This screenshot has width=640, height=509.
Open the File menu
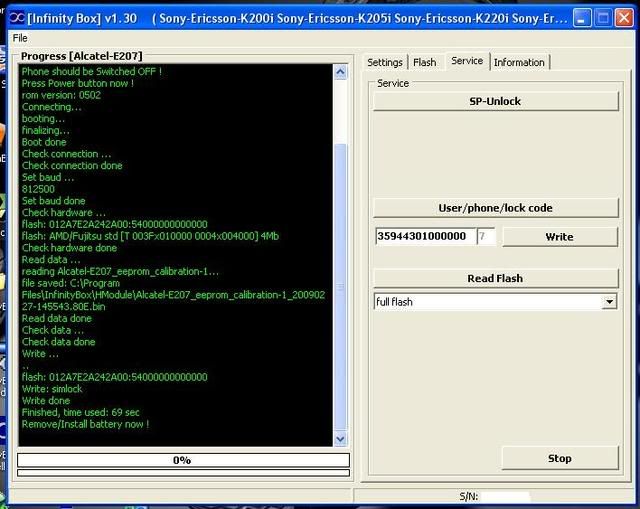pyautogui.click(x=20, y=38)
